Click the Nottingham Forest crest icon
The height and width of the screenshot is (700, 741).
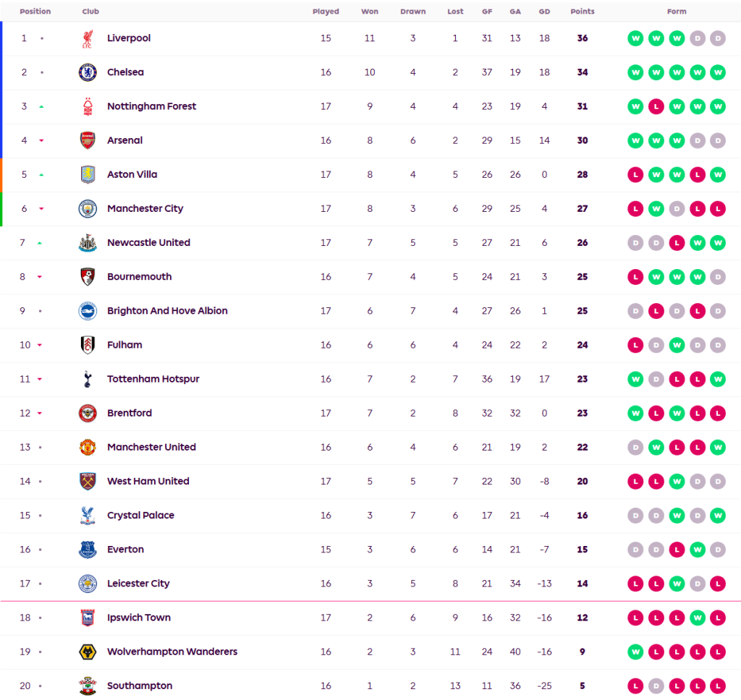(x=88, y=106)
